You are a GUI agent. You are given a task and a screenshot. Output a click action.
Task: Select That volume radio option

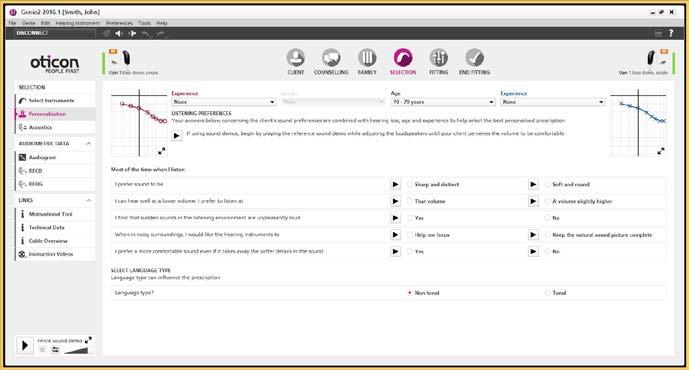click(x=410, y=201)
